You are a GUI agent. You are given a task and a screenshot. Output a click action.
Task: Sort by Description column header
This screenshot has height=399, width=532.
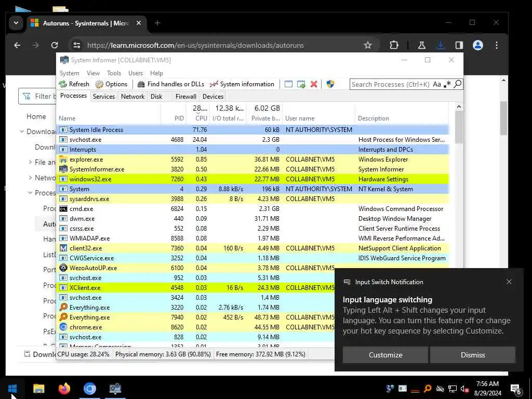373,118
